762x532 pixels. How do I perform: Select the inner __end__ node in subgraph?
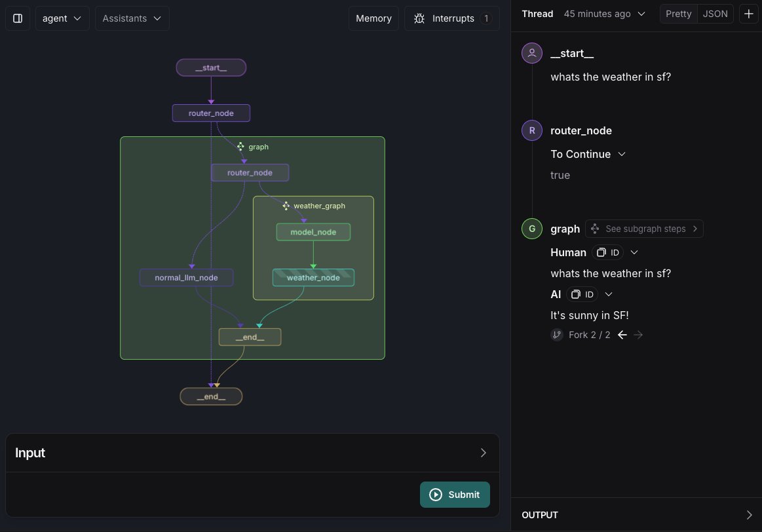250,337
